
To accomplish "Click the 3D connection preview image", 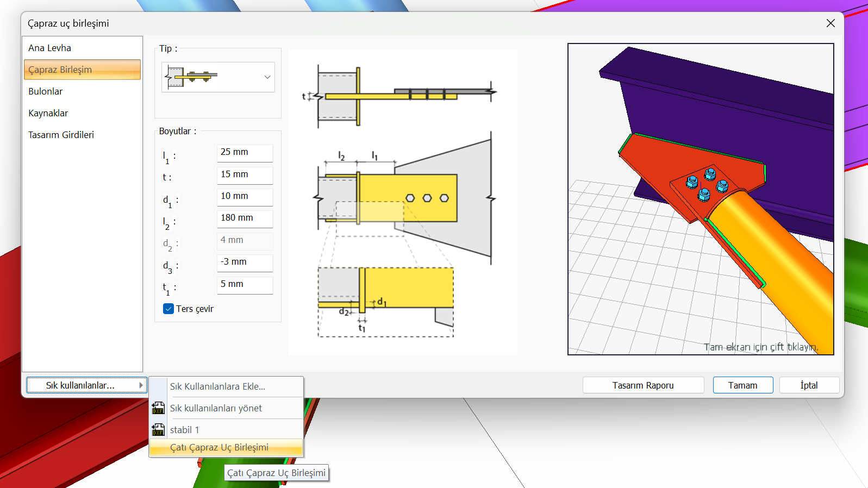I will tap(701, 199).
